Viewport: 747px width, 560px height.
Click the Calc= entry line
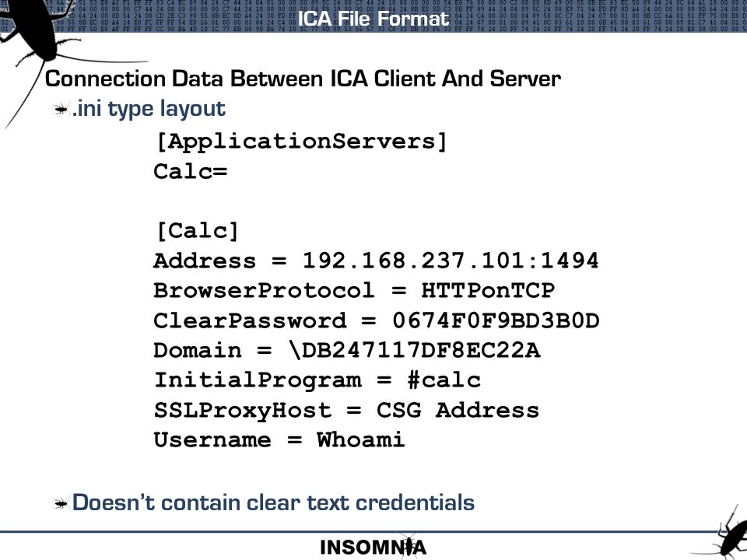(191, 171)
